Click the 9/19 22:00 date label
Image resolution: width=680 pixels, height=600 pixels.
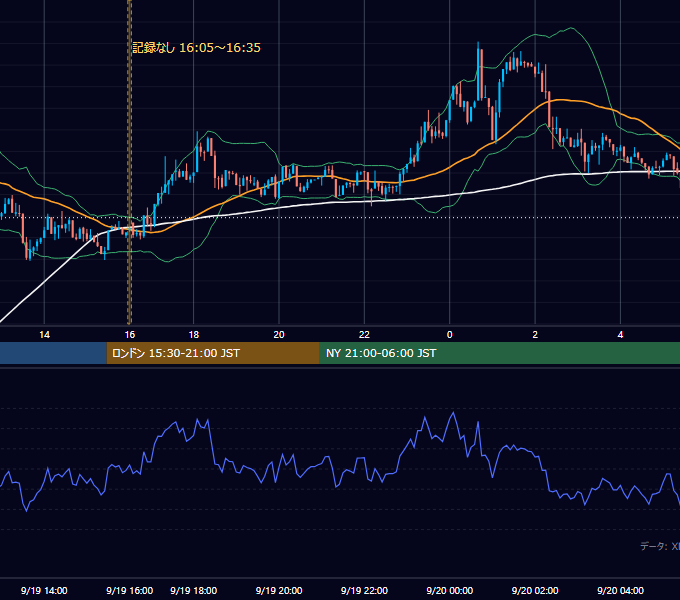[x=364, y=590]
